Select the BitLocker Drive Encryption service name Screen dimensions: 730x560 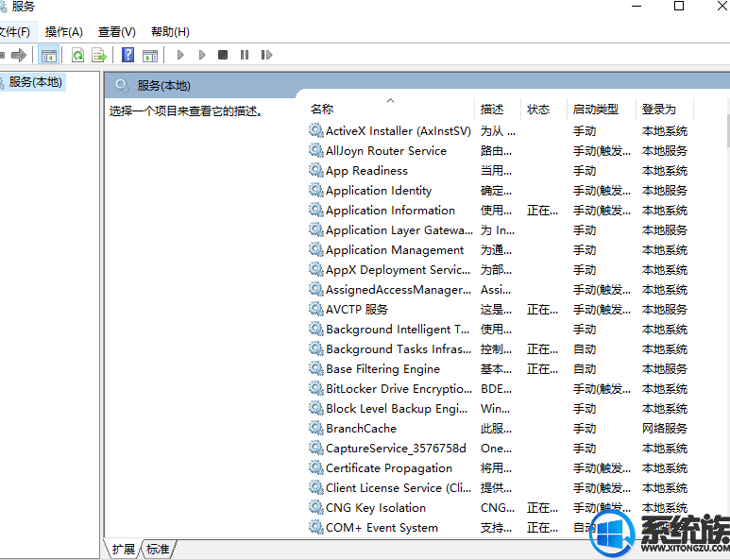pyautogui.click(x=399, y=389)
